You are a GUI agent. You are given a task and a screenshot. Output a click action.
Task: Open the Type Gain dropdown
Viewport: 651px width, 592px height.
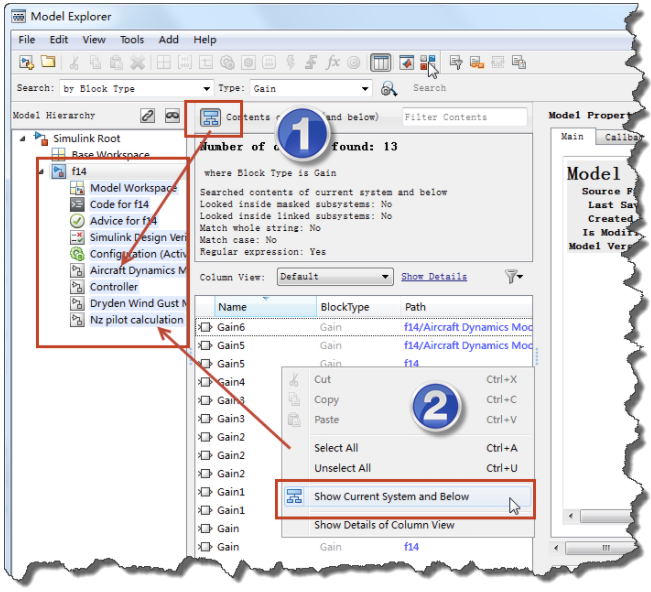pos(311,88)
